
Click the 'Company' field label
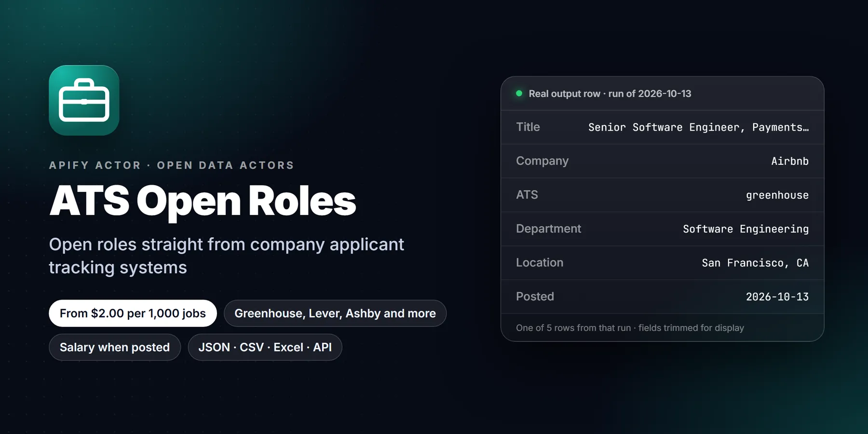pyautogui.click(x=542, y=161)
